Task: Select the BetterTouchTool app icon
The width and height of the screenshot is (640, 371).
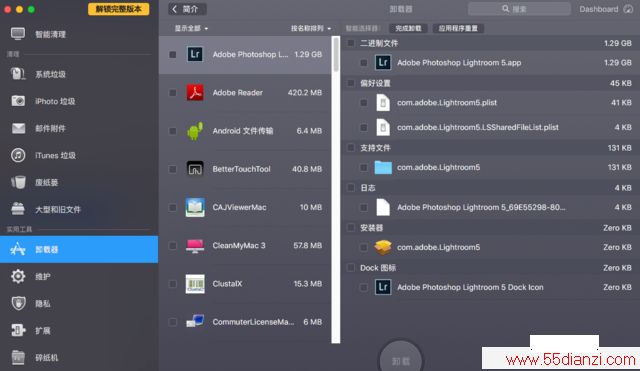Action: 195,169
